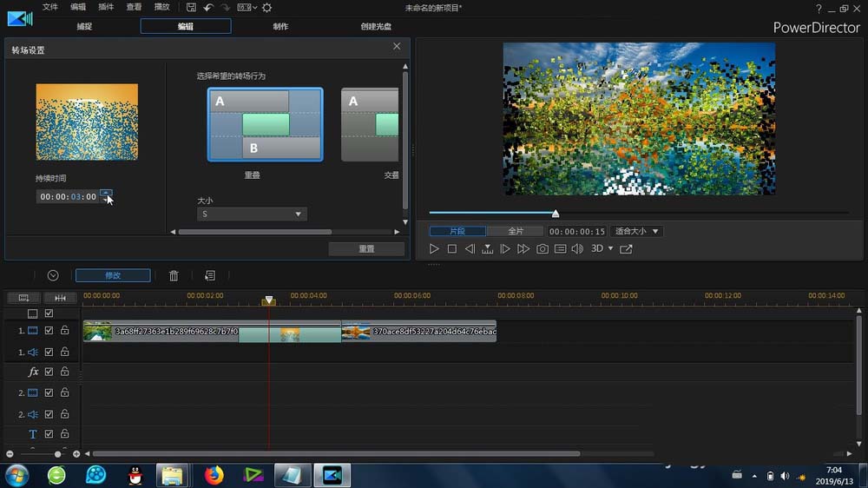
Task: Play the preview video
Action: pyautogui.click(x=434, y=248)
